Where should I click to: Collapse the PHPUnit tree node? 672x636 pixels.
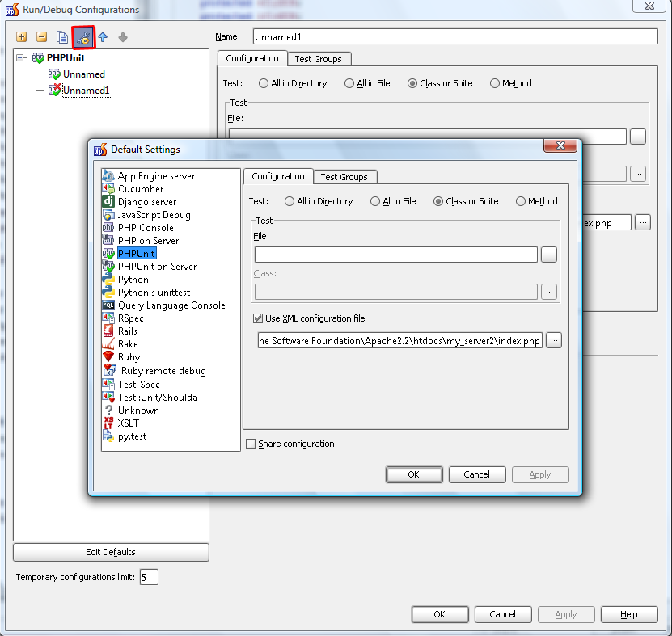tap(20, 58)
